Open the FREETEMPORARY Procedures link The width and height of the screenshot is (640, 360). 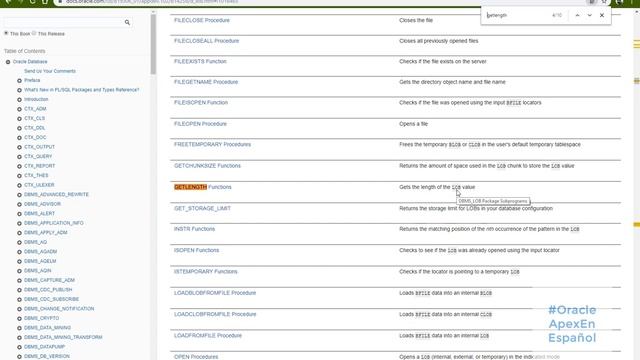pos(212,144)
